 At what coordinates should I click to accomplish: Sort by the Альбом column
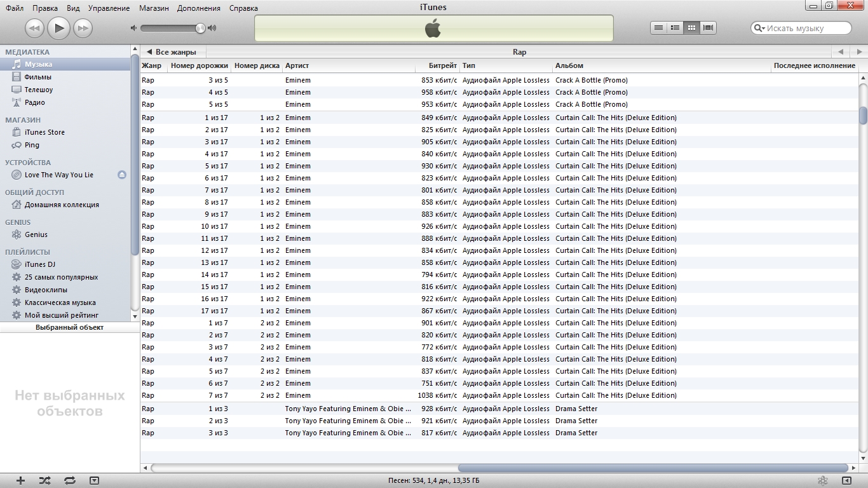pyautogui.click(x=662, y=65)
